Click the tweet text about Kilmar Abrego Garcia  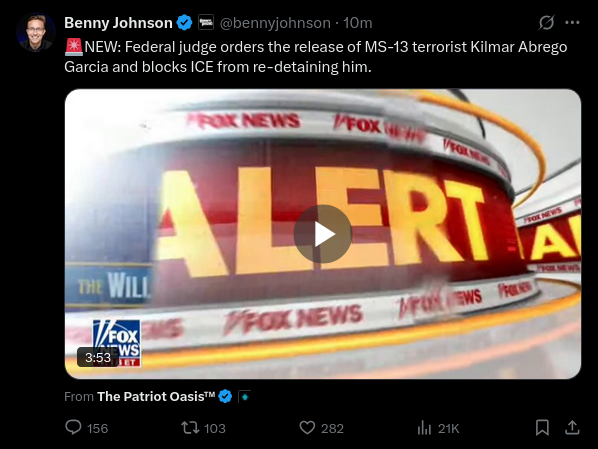pyautogui.click(x=316, y=57)
